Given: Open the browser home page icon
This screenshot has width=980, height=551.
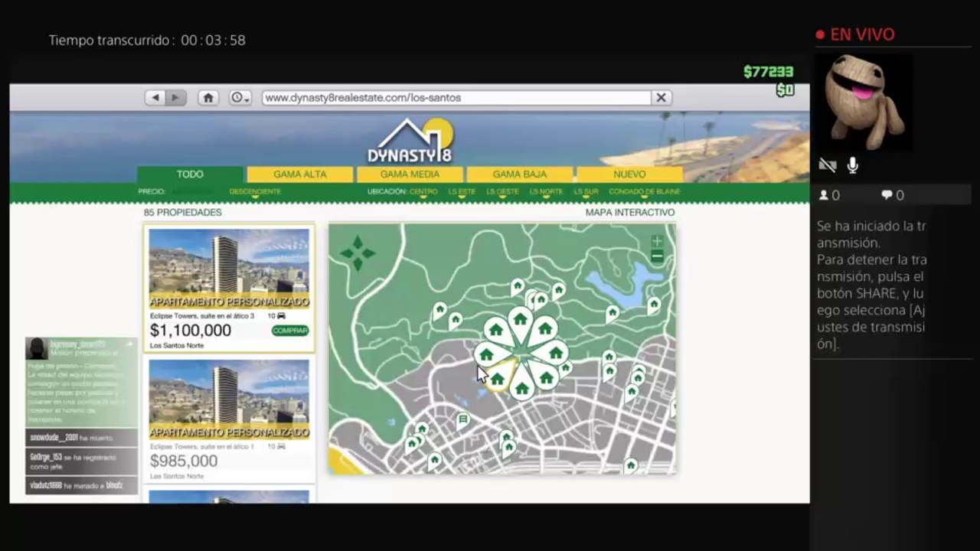Looking at the screenshot, I should pyautogui.click(x=207, y=98).
